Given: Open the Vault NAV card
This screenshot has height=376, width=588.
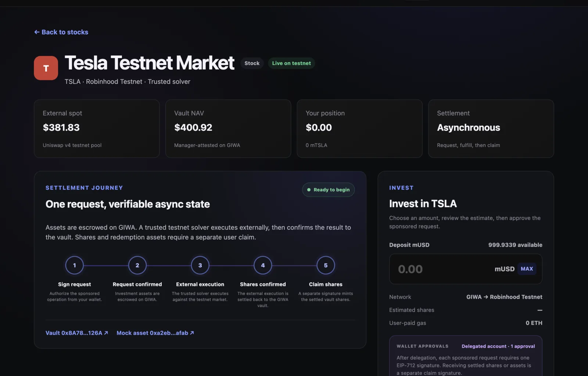Looking at the screenshot, I should pos(228,129).
